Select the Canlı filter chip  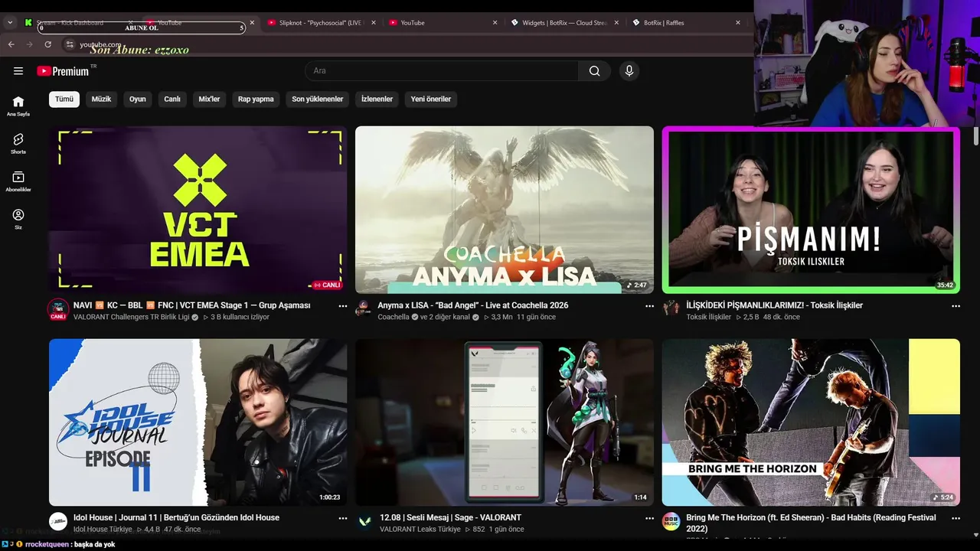click(x=172, y=99)
